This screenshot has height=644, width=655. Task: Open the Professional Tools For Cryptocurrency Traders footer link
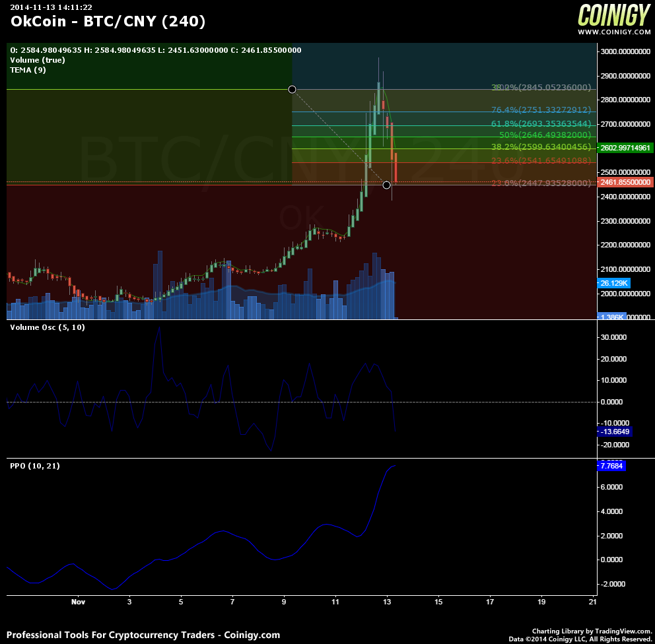143,635
